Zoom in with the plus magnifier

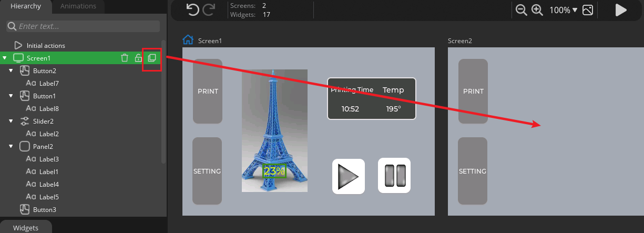pos(537,10)
